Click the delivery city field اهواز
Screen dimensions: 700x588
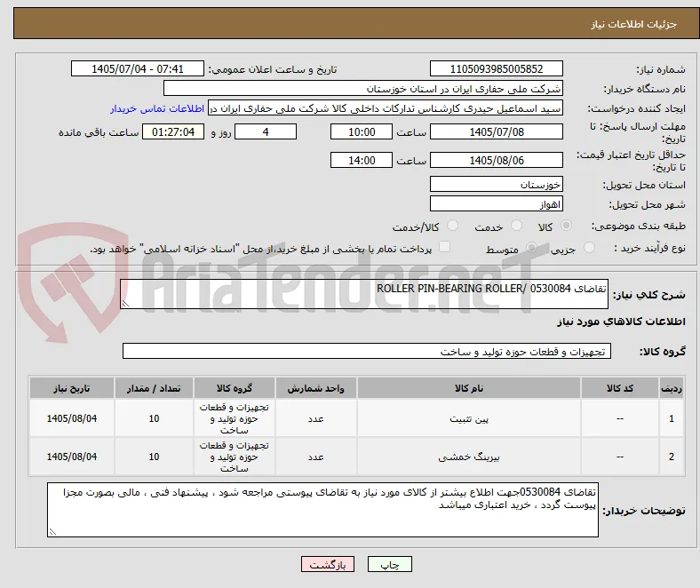497,203
